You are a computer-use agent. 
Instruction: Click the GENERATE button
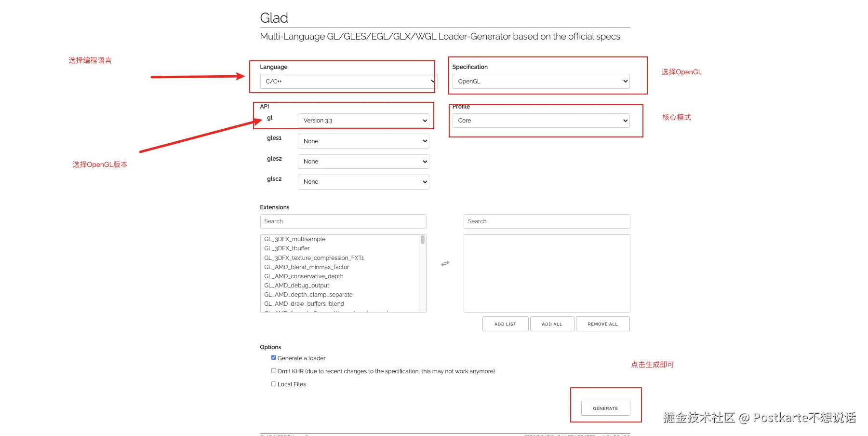pyautogui.click(x=605, y=408)
